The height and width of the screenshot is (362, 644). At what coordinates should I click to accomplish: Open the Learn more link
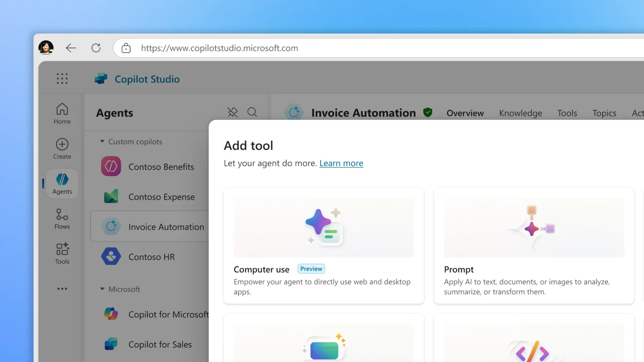tap(341, 163)
